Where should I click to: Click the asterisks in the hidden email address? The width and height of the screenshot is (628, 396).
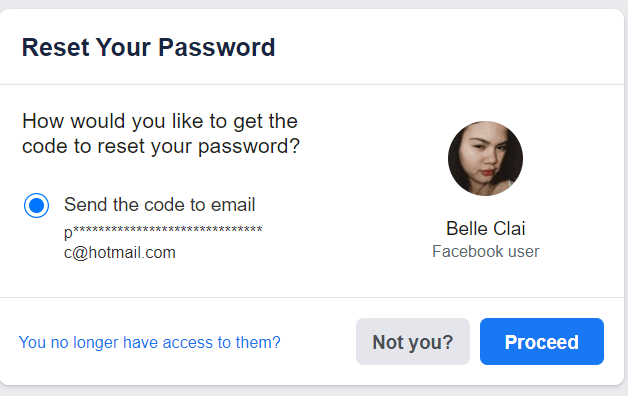168,229
